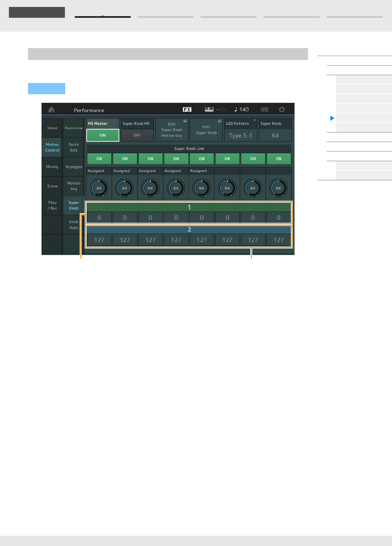Screen dimensions: 392x546
Task: Select Value 1 field for knob 7
Action: point(253,217)
